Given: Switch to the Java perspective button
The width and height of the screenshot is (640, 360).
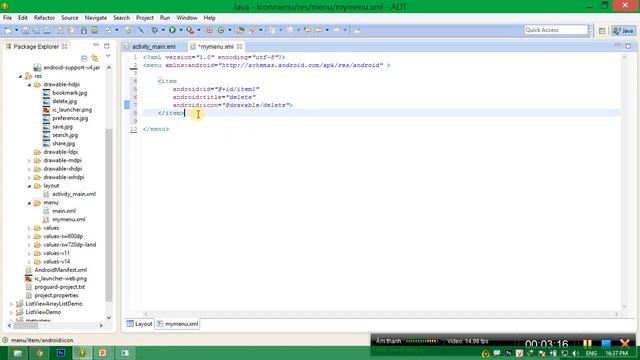Looking at the screenshot, I should pos(623,31).
